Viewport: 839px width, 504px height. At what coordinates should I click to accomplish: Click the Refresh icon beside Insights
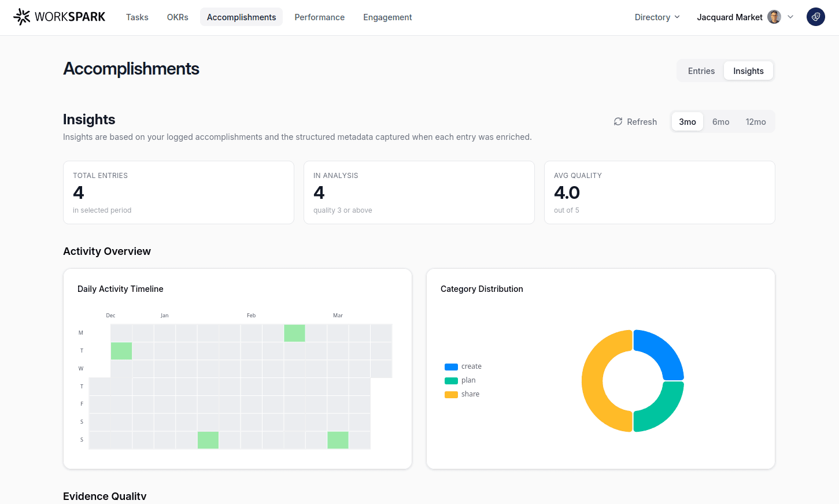click(618, 121)
